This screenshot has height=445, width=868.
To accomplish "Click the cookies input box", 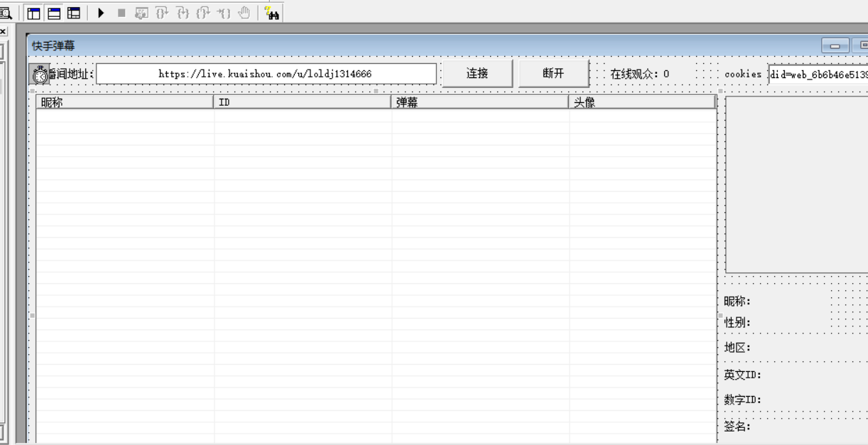I will (818, 74).
